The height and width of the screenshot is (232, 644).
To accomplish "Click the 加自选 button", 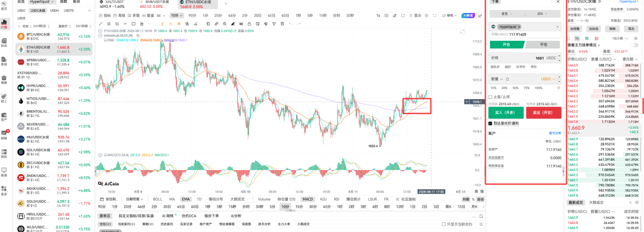I will (x=594, y=29).
